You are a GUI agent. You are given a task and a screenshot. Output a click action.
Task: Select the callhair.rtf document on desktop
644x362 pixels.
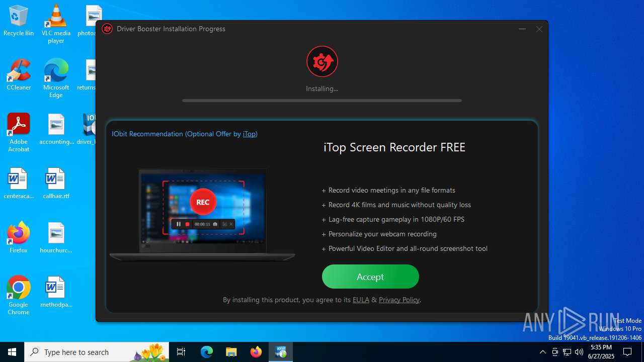click(x=56, y=184)
